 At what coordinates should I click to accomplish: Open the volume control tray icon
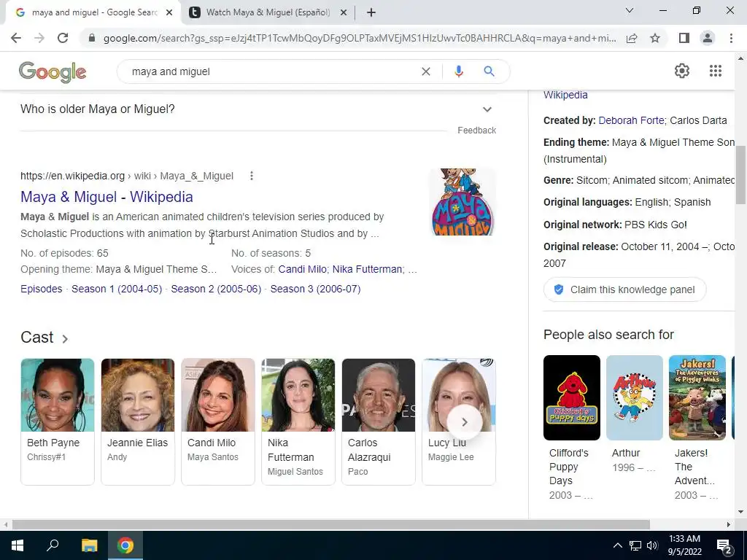652,545
